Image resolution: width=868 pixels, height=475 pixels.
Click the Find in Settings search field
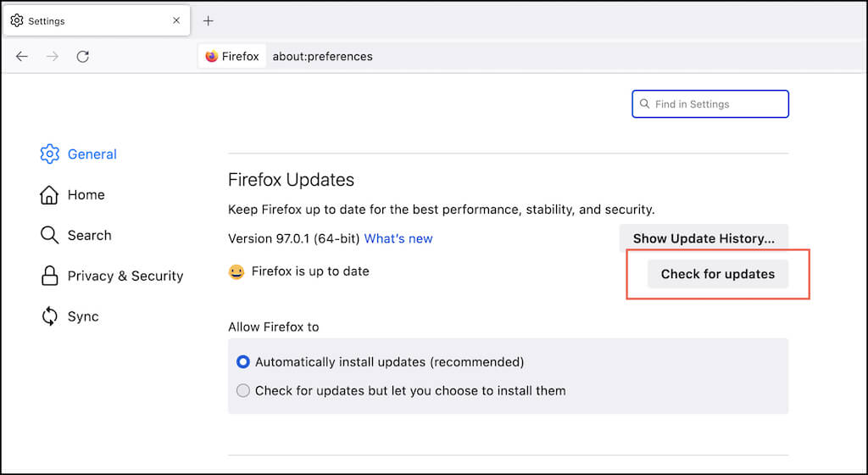716,104
